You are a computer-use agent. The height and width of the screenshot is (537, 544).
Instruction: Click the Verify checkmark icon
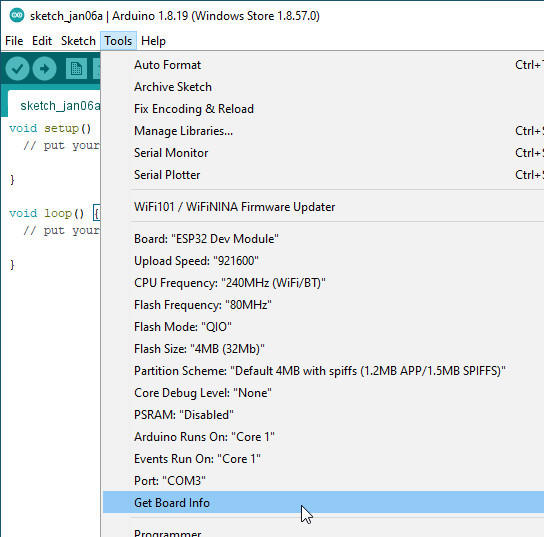click(x=17, y=69)
